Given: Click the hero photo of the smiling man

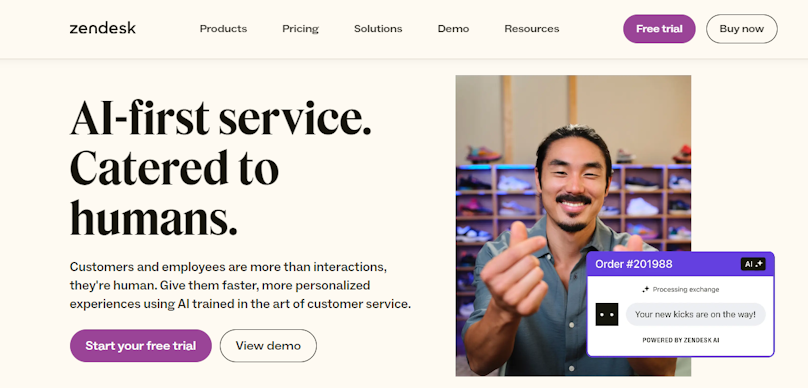Looking at the screenshot, I should pos(573,226).
